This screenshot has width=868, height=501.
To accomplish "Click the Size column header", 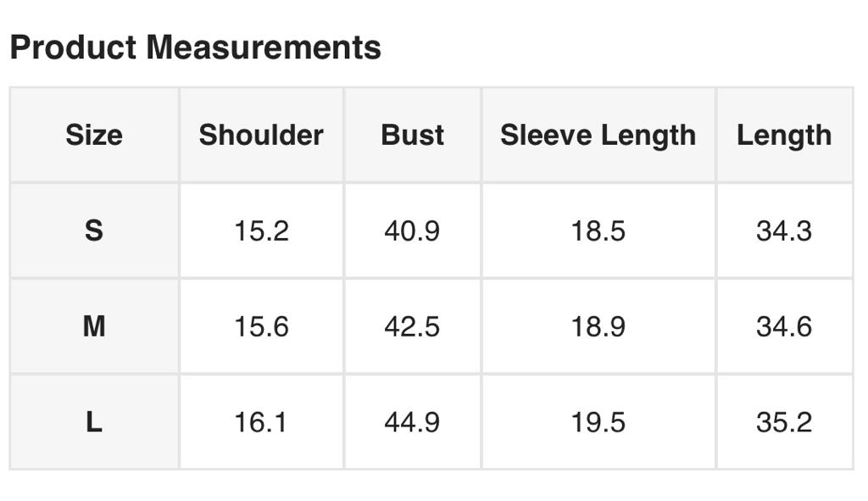I will [x=94, y=135].
